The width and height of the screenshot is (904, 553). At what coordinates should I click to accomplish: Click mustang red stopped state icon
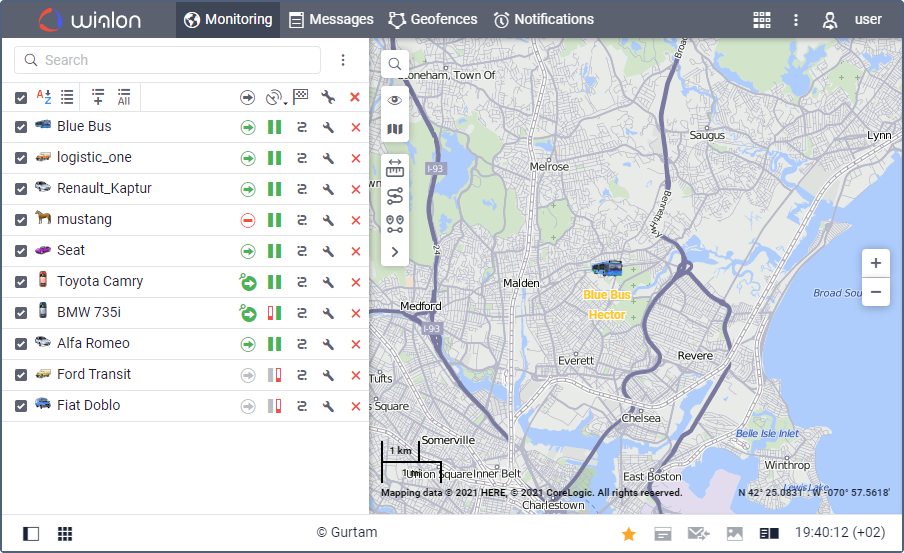pyautogui.click(x=248, y=220)
